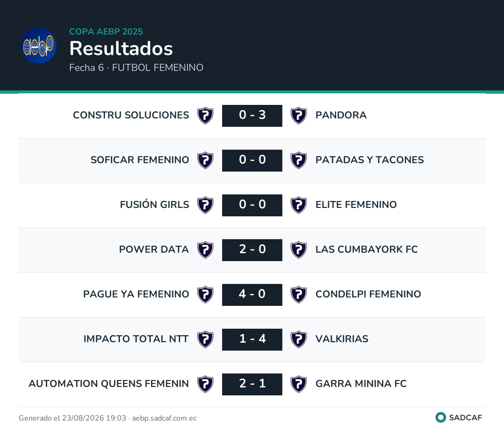Click the SADCAF logo icon
This screenshot has width=504, height=442.
[441, 417]
